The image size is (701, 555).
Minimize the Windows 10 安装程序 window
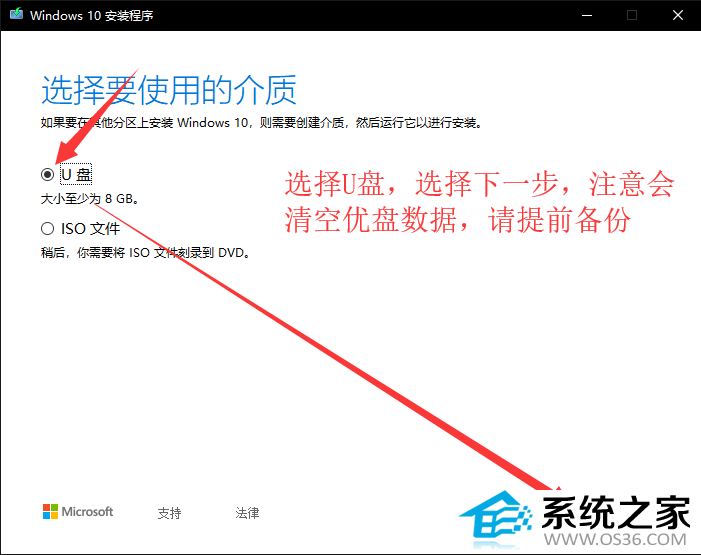point(587,15)
